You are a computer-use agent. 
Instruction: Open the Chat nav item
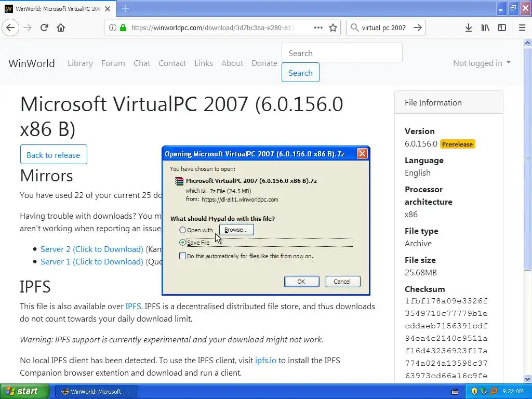pos(141,63)
